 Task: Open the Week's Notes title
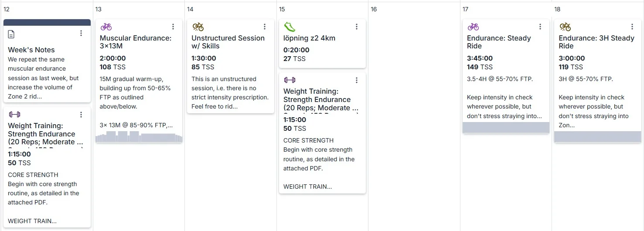click(x=31, y=50)
